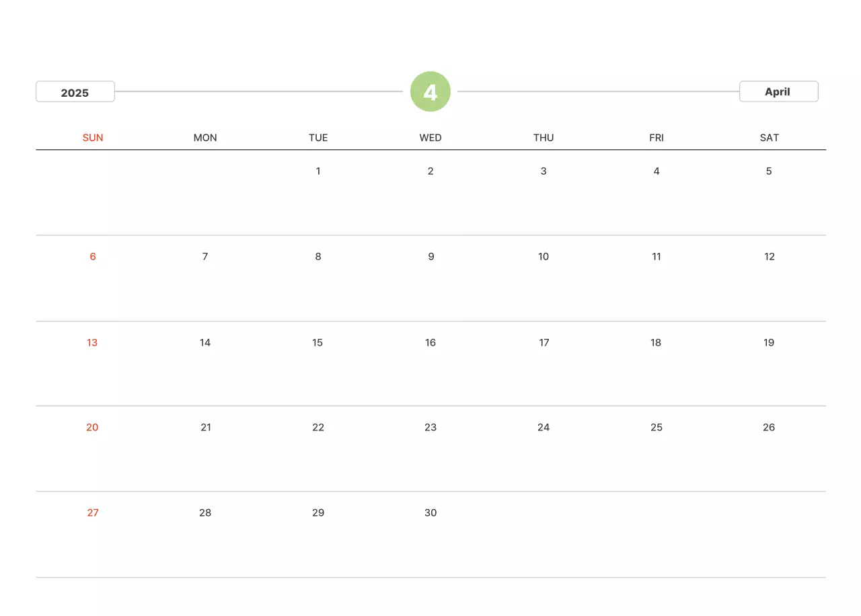Select Saturday April 26
Viewport: 861px width, 616px height.
pos(769,427)
